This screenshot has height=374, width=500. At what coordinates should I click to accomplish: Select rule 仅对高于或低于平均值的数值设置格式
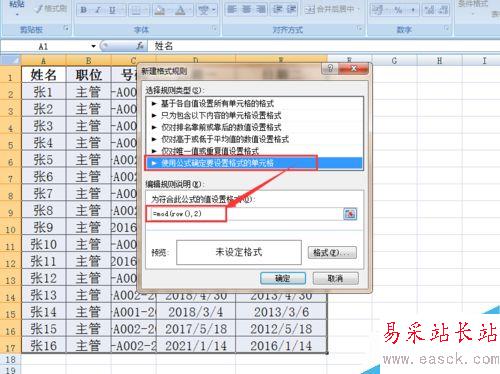tap(225, 139)
